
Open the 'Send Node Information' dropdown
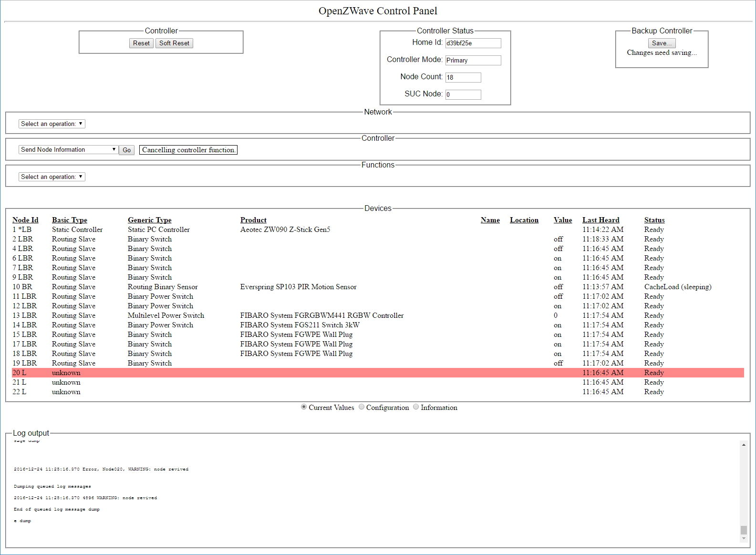[69, 149]
